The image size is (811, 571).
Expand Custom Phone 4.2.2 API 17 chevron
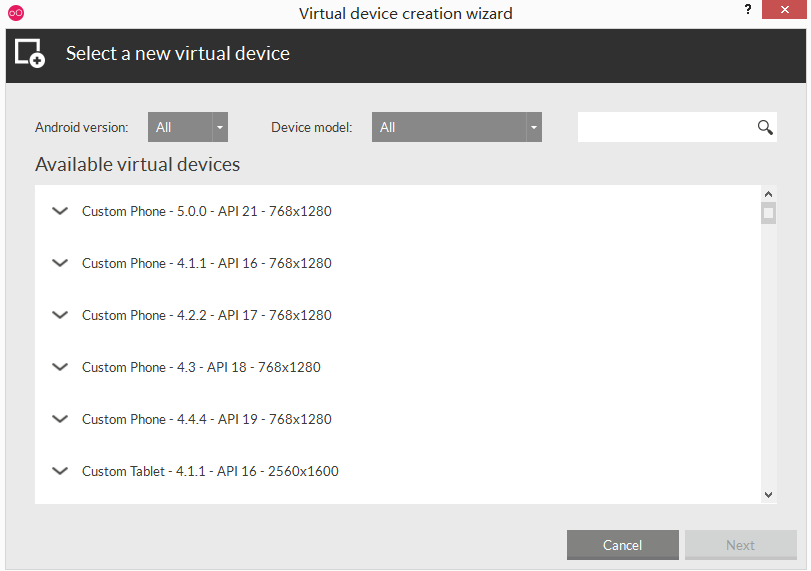point(60,315)
